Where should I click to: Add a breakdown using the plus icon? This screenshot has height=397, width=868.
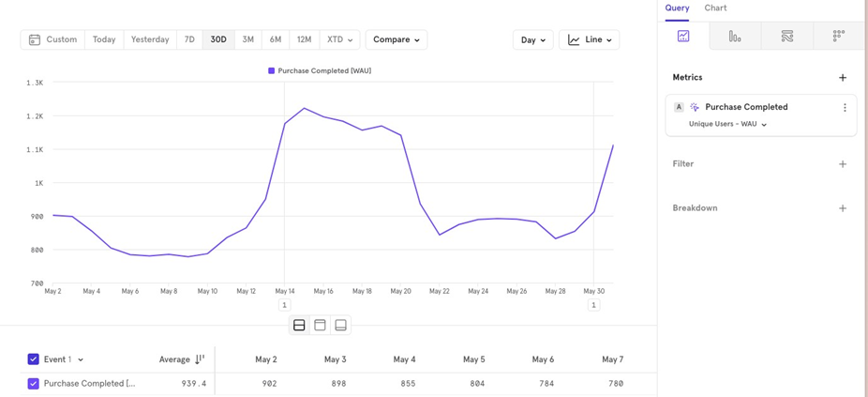[842, 208]
